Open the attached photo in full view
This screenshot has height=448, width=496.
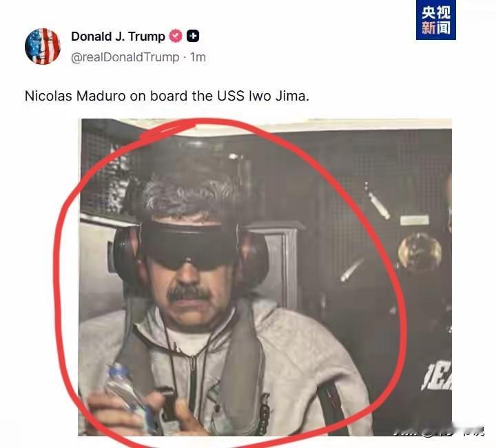coord(265,277)
